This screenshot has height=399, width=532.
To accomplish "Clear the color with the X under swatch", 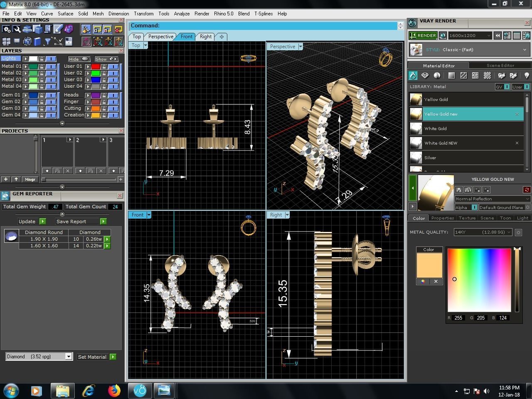I will click(x=436, y=281).
